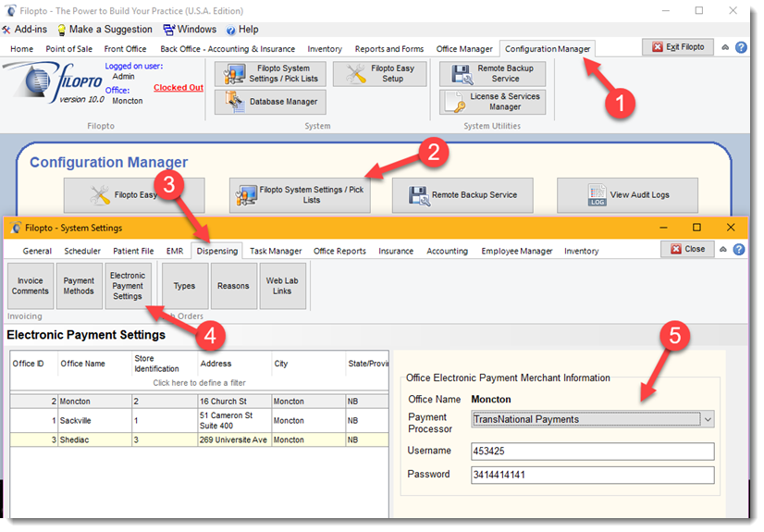
Task: Open Filopto System Settings / Pick Lists ribbon button
Action: coord(270,74)
